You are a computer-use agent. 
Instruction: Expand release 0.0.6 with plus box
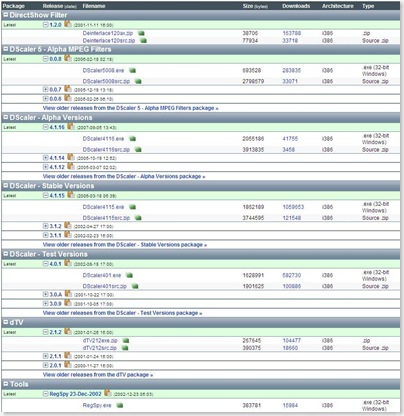point(46,99)
